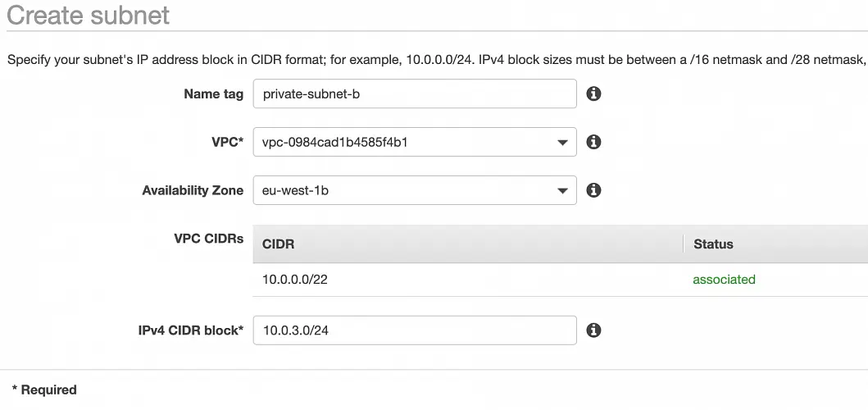This screenshot has height=410, width=868.
Task: Click the info icon beside Name tag
Action: click(x=594, y=93)
